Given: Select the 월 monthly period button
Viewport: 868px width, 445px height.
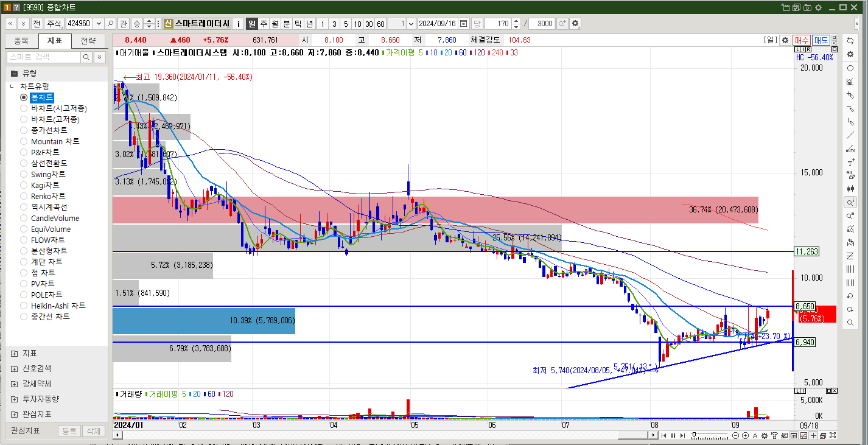Looking at the screenshot, I should pos(275,24).
